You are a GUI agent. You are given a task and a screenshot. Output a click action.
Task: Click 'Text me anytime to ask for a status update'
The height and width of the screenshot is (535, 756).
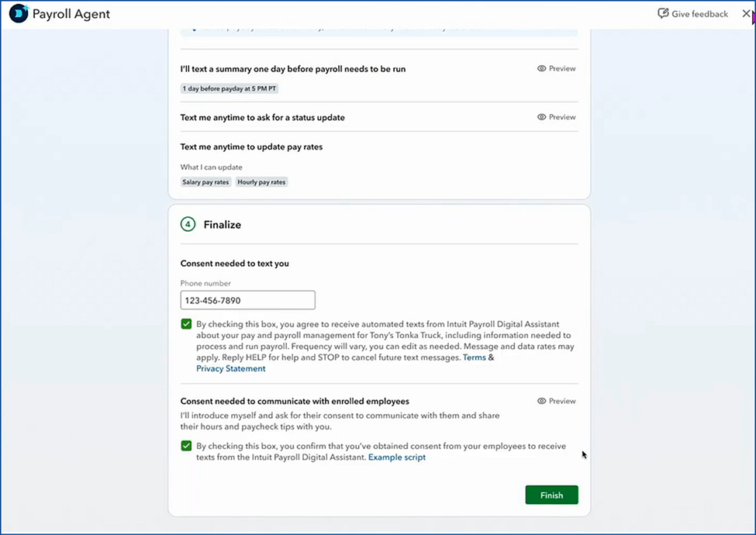click(x=262, y=118)
